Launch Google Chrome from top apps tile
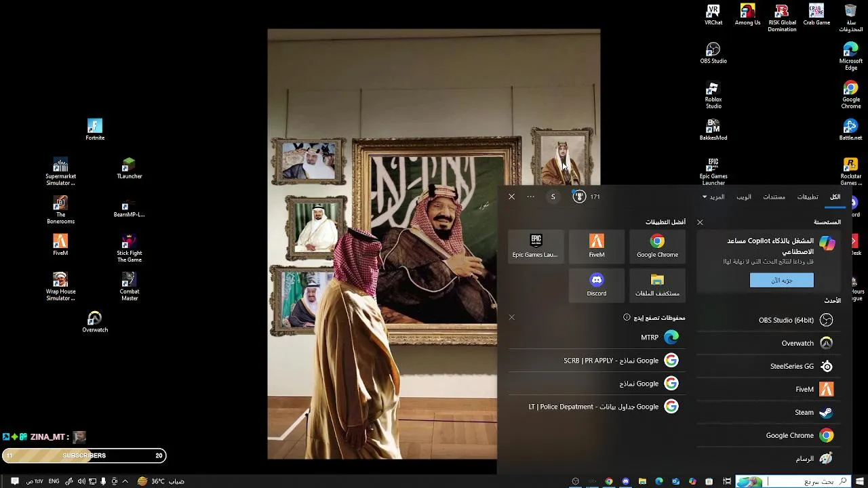868x488 pixels. (657, 246)
